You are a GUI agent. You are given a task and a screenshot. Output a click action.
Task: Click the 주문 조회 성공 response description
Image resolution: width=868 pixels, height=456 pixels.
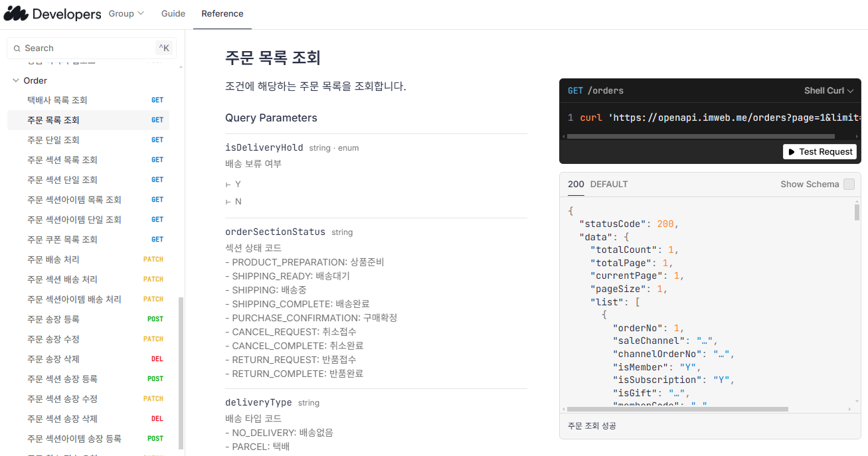pos(592,425)
